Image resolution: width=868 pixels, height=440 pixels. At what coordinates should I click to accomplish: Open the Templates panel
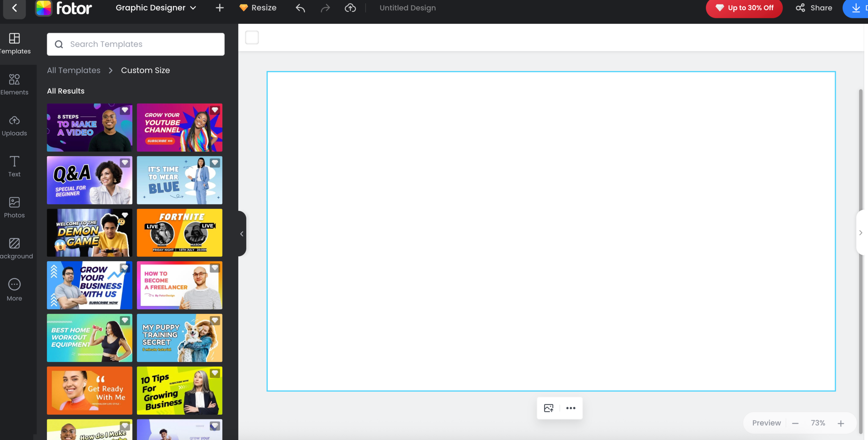(14, 43)
